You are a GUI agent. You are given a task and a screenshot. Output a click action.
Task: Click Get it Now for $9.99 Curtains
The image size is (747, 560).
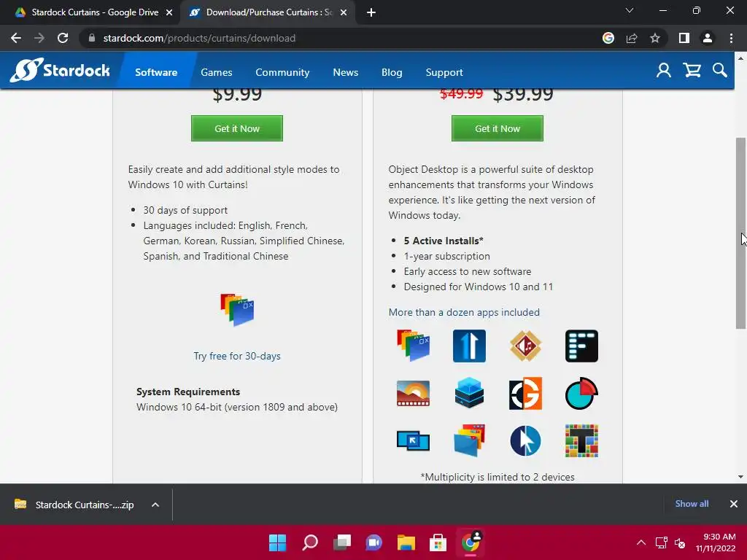(x=237, y=128)
